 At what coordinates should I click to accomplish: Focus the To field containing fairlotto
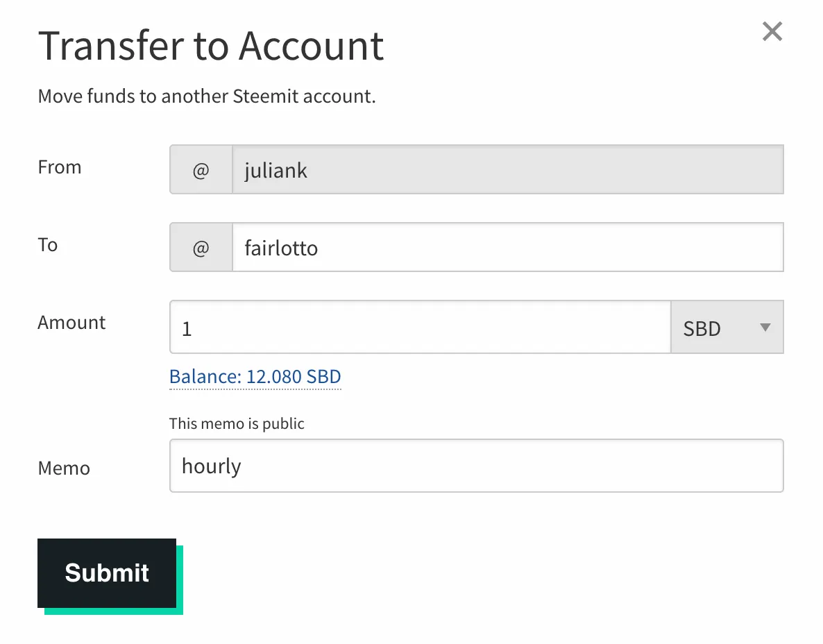pyautogui.click(x=507, y=248)
